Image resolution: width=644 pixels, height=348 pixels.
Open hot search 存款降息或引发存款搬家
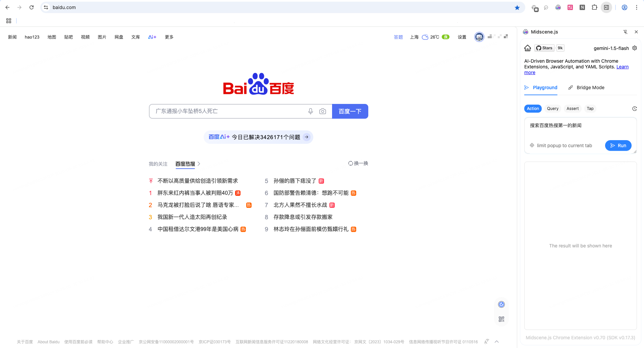click(x=303, y=217)
